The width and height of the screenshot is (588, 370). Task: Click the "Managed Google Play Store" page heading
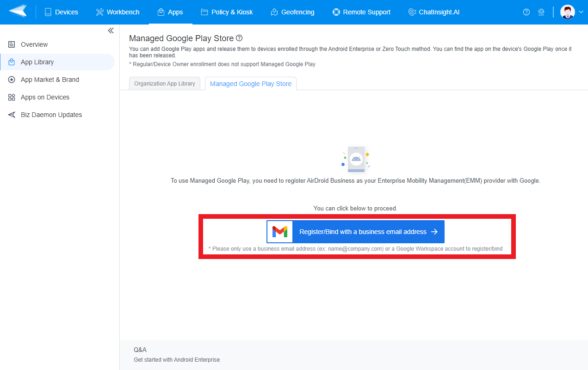(181, 38)
